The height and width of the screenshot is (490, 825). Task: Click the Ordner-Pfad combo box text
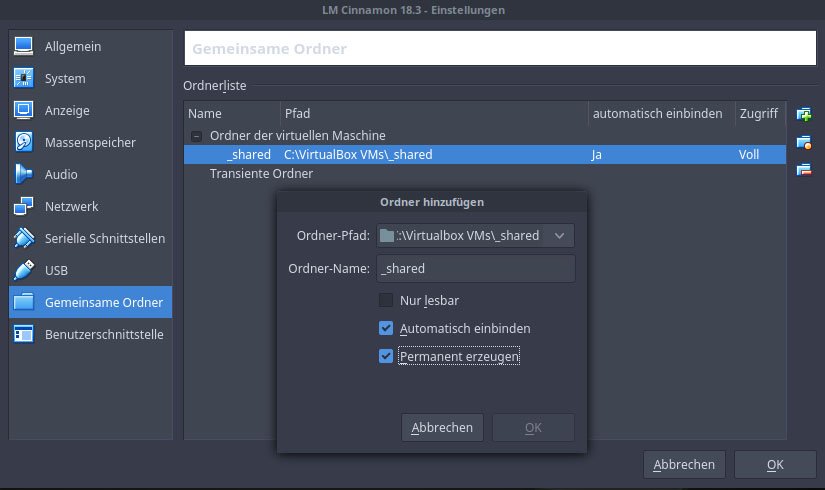click(x=468, y=235)
